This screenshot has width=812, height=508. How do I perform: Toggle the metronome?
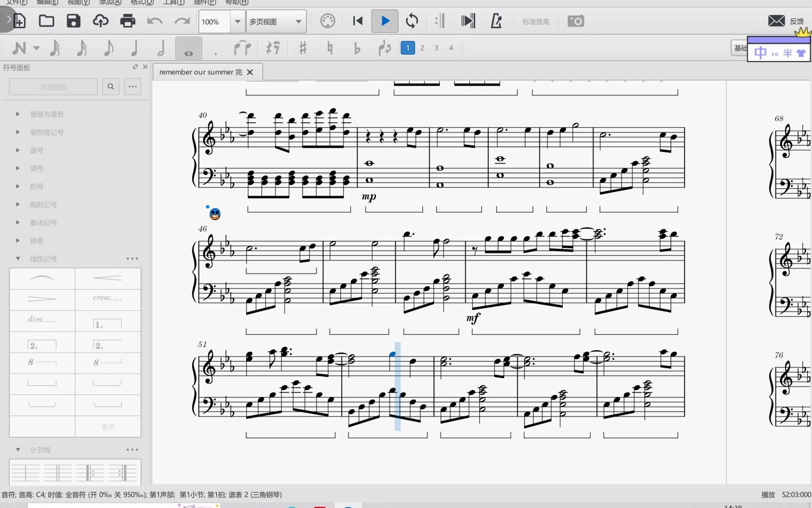(496, 21)
